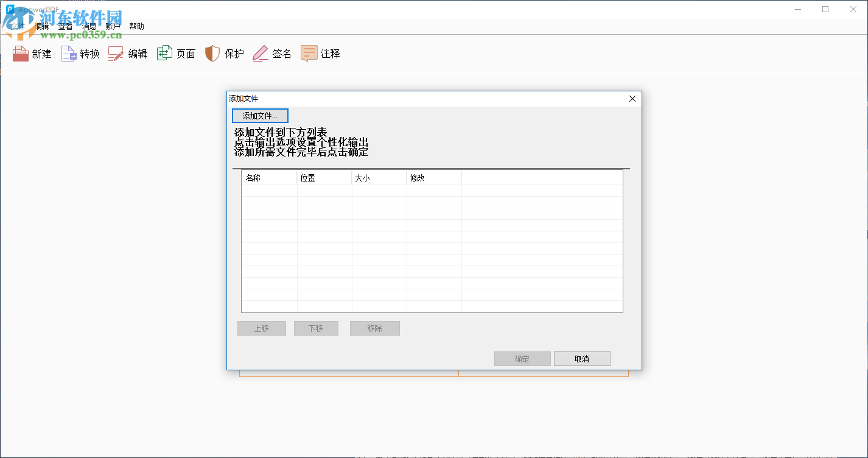
Task: Close the 添加文件 dialog with X
Action: tap(632, 98)
